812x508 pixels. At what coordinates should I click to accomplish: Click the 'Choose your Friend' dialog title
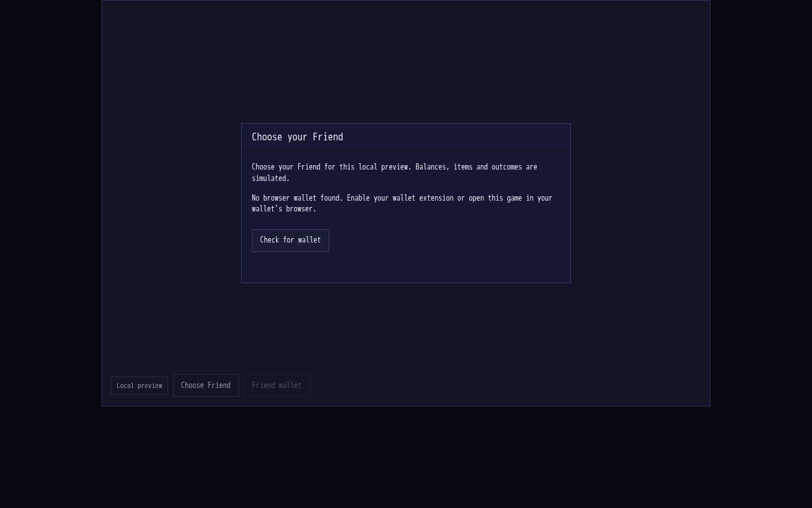tap(298, 137)
